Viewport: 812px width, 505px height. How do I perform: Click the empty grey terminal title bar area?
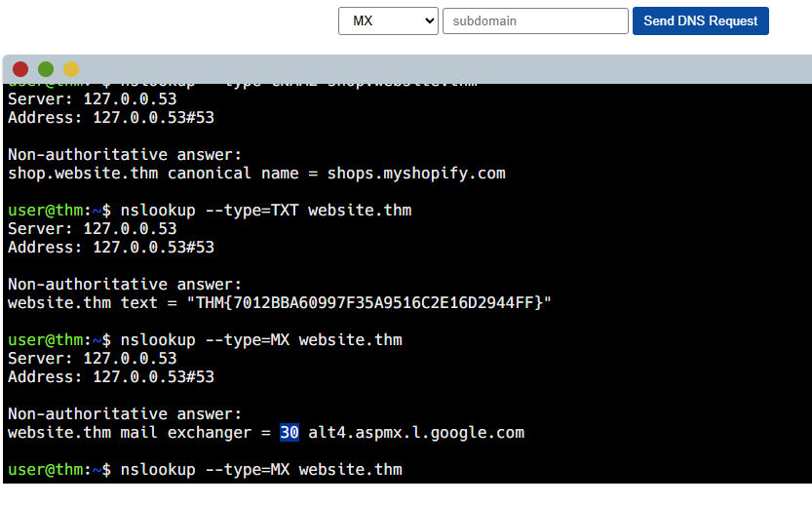click(x=439, y=69)
